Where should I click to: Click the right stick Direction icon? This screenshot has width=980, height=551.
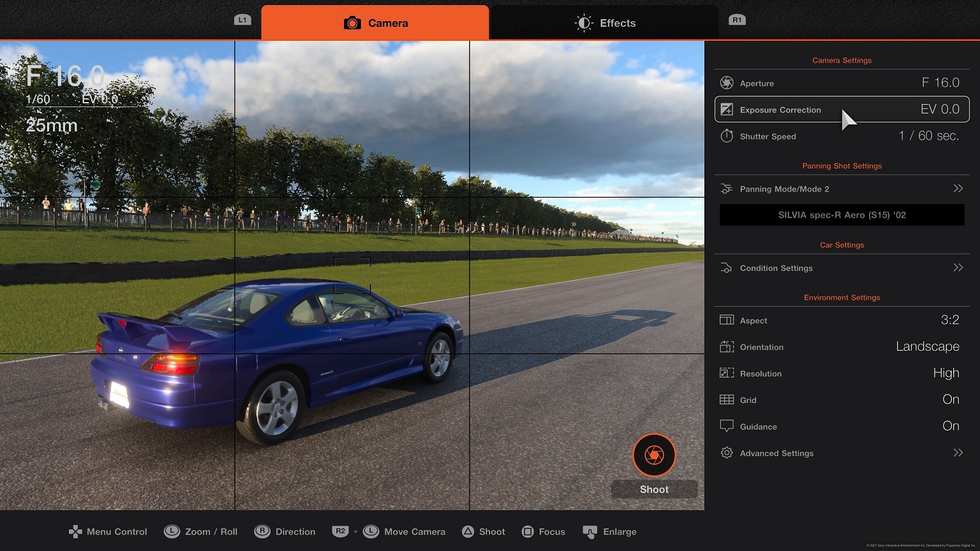coord(262,531)
